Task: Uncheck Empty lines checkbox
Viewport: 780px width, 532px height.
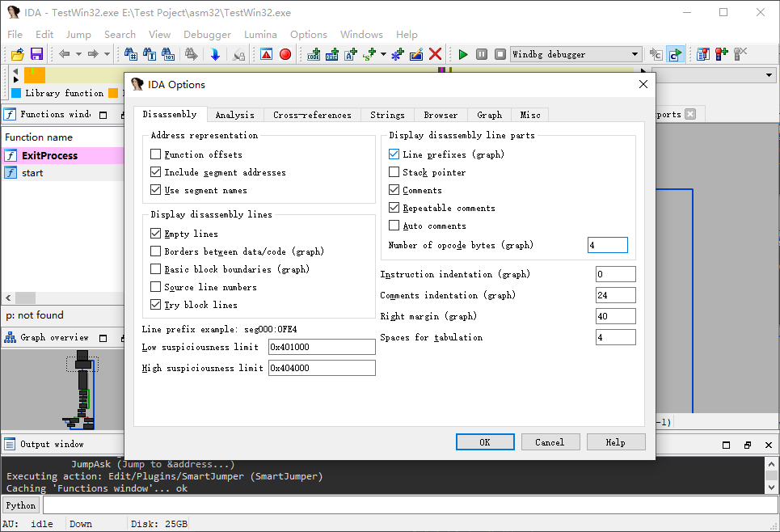Action: (156, 234)
